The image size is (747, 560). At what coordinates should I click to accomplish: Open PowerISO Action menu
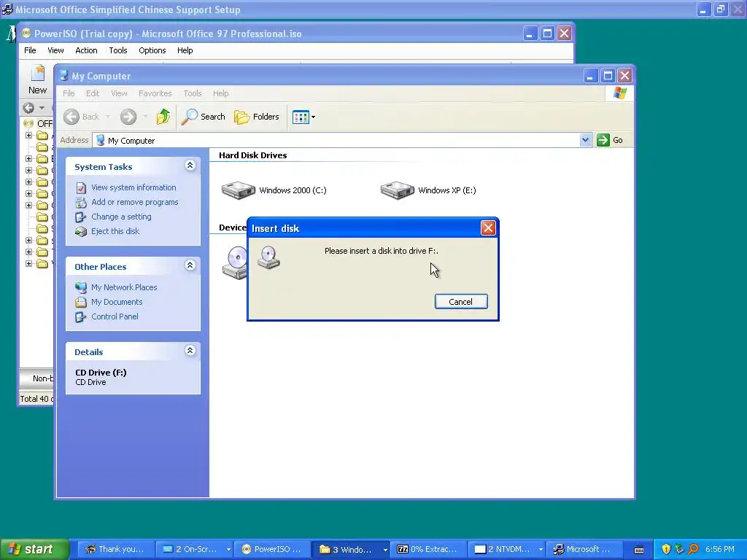(86, 50)
